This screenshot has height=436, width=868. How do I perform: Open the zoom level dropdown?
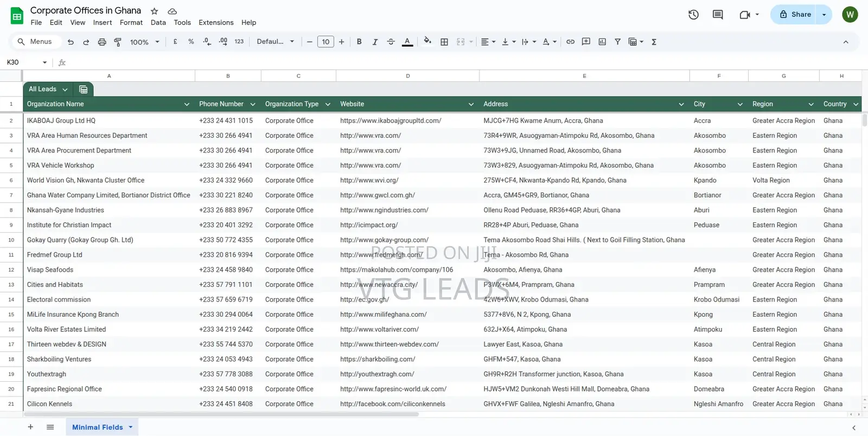[x=144, y=42]
